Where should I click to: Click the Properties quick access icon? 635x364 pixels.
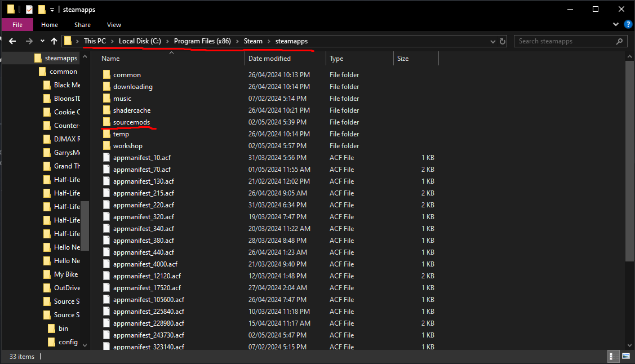click(x=29, y=10)
